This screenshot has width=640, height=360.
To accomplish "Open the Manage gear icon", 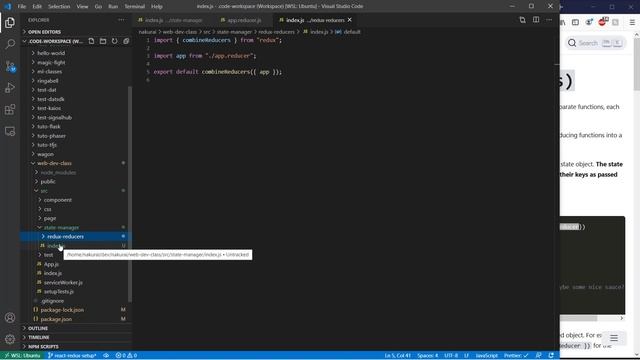I will click(10, 339).
